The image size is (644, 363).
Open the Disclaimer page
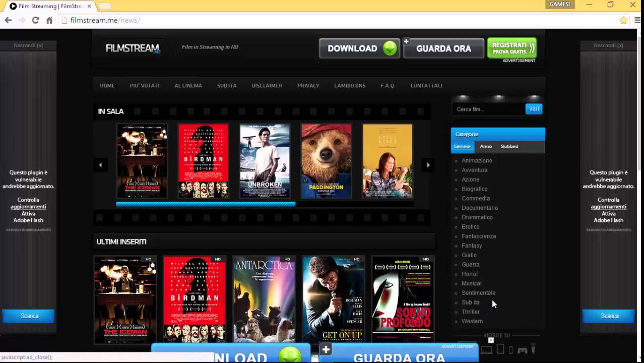267,86
